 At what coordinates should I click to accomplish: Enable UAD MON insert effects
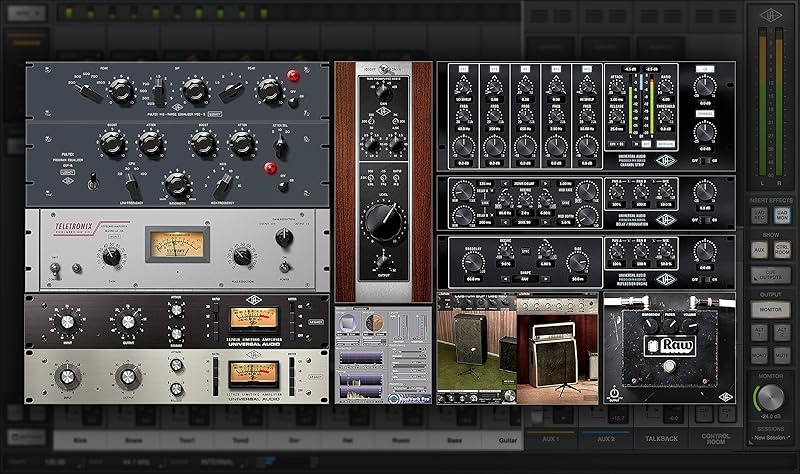pyautogui.click(x=782, y=215)
